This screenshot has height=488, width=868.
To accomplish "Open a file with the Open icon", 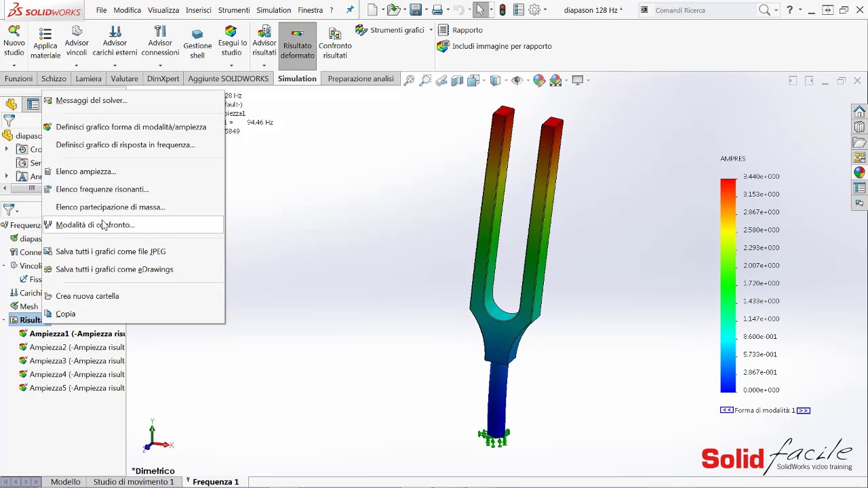I will click(x=393, y=10).
